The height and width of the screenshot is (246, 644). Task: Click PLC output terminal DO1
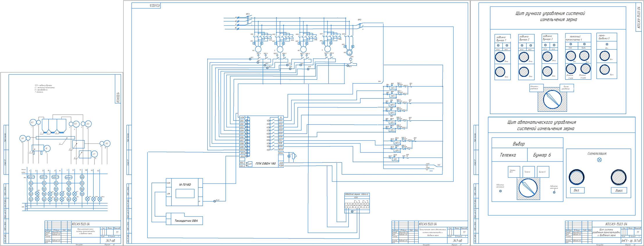pyautogui.click(x=281, y=120)
